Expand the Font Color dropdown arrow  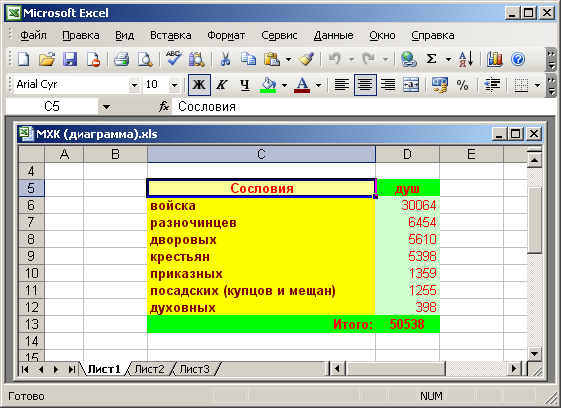pos(318,85)
